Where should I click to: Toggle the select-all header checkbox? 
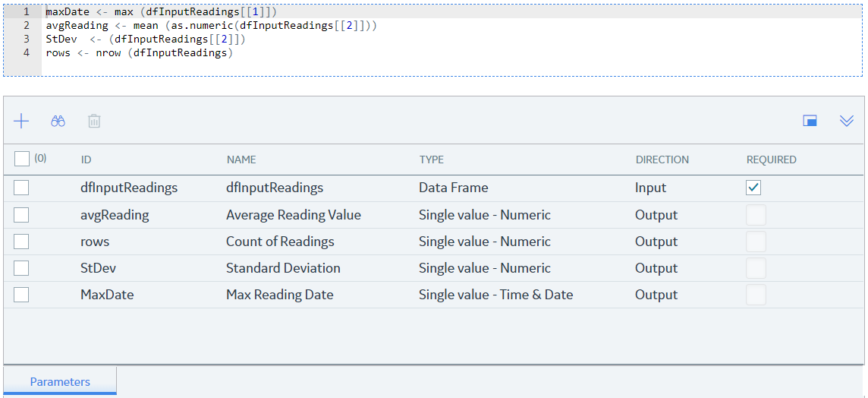[21, 159]
